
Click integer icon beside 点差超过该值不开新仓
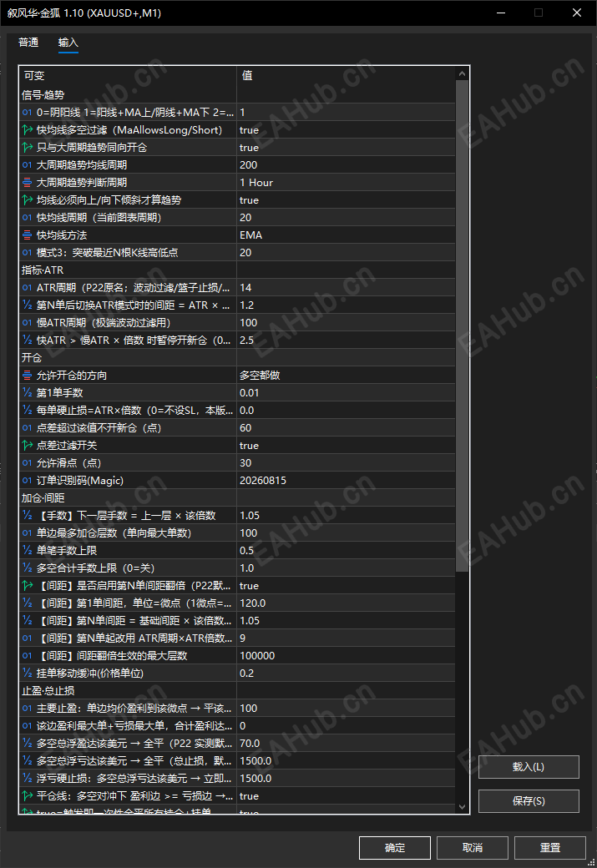pos(27,428)
